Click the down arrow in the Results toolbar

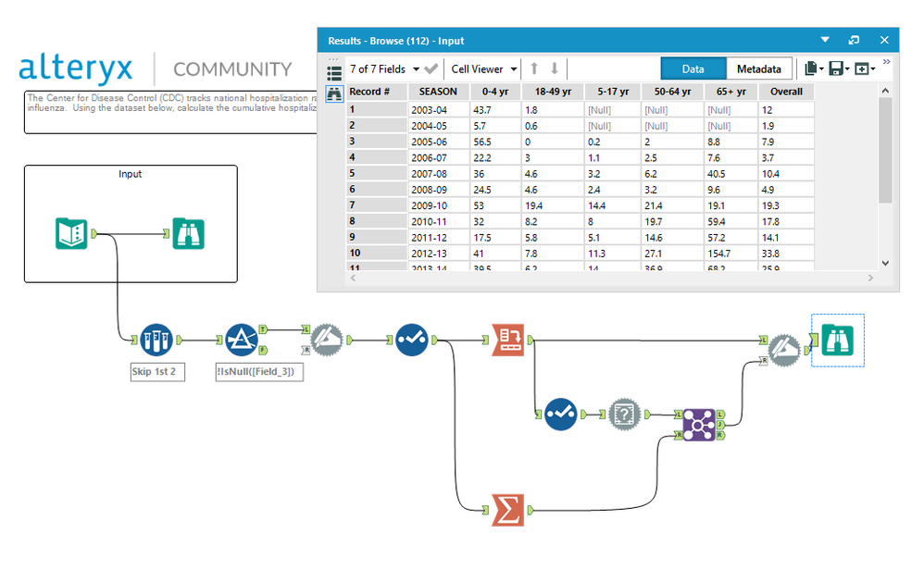click(x=555, y=68)
